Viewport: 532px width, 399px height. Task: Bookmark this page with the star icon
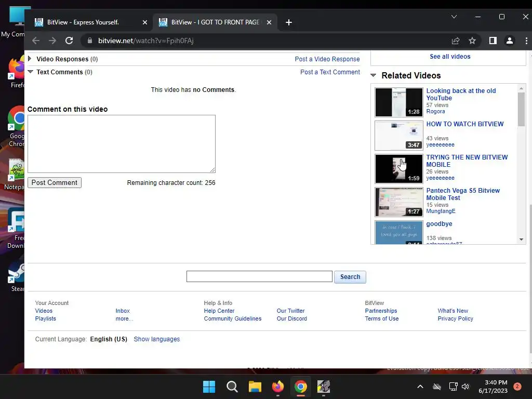click(x=472, y=41)
